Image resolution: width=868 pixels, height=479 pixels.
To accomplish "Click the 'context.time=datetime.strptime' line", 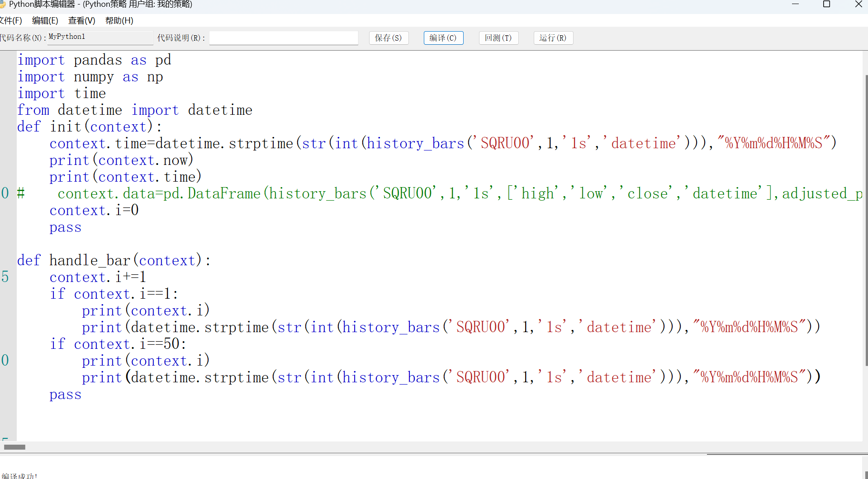I will click(x=443, y=144).
